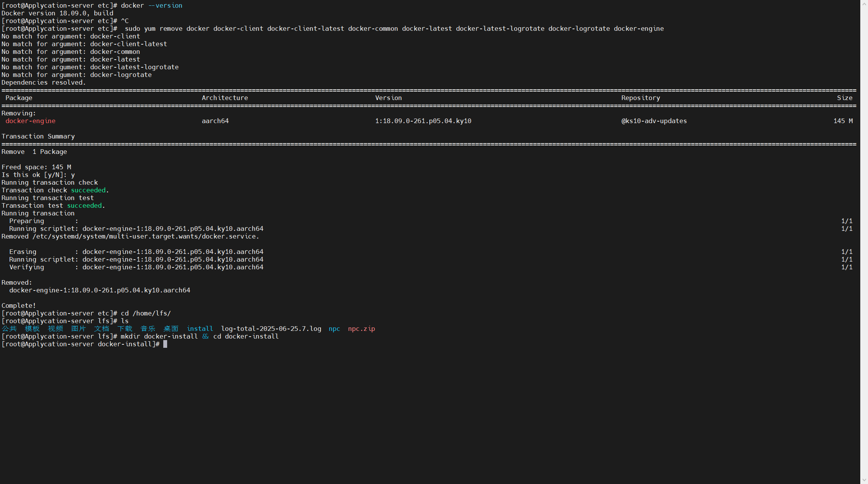Click the green succeeded after Transaction test

[84, 205]
